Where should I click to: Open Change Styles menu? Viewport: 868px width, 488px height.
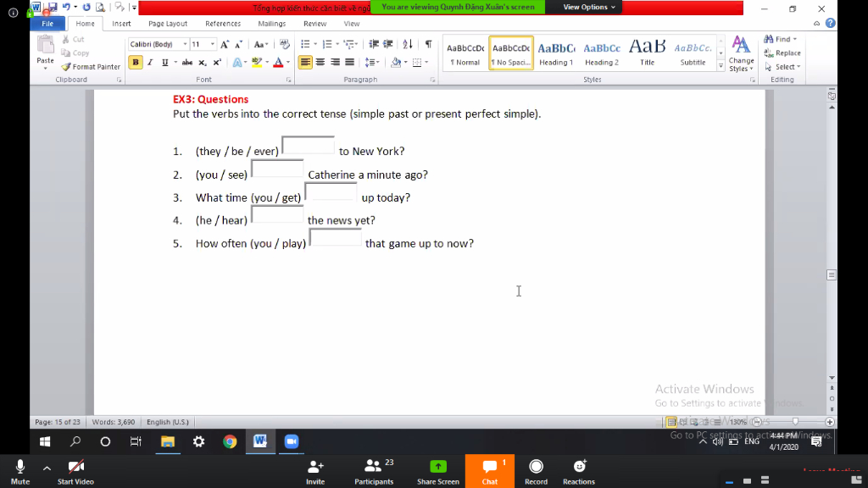click(x=741, y=53)
